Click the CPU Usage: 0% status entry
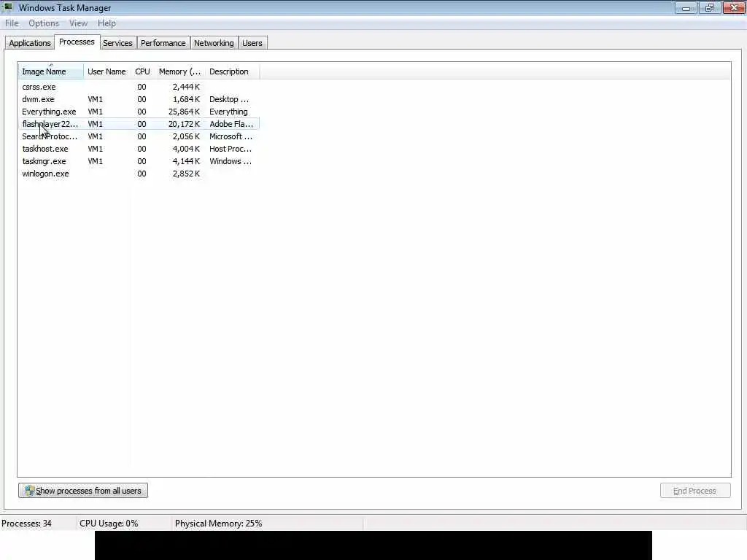The image size is (747, 560). tap(109, 524)
